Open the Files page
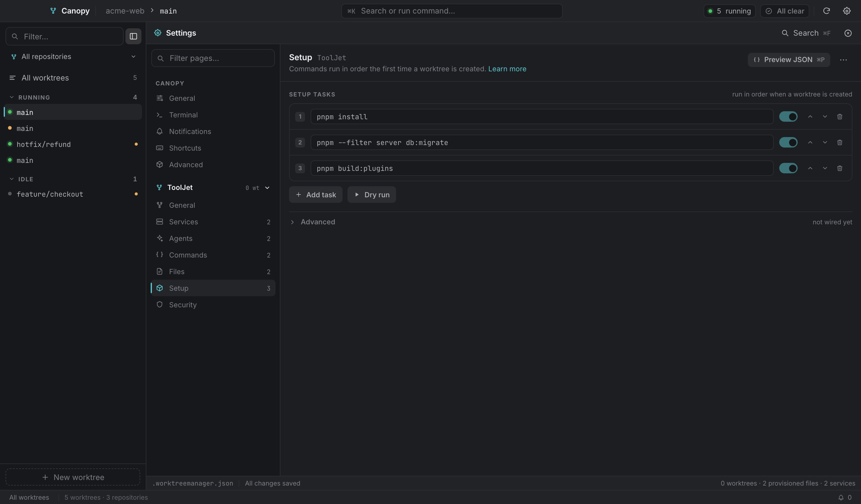The width and height of the screenshot is (861, 504). [213, 271]
